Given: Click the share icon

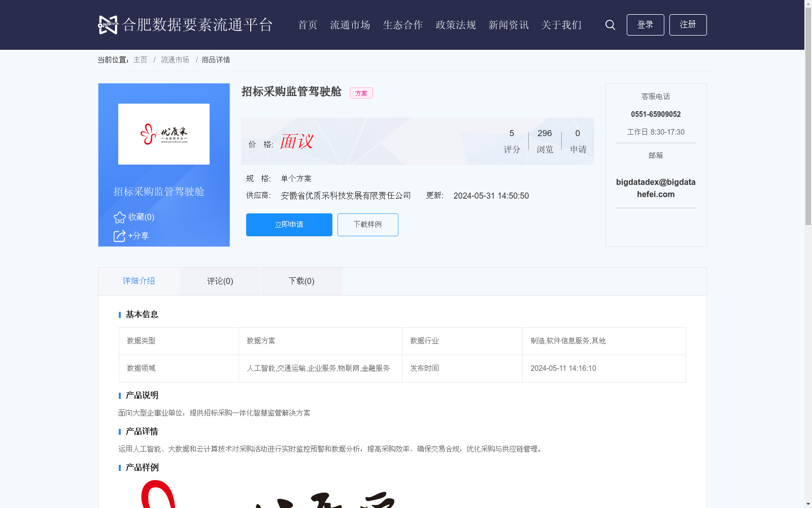Looking at the screenshot, I should pos(119,236).
